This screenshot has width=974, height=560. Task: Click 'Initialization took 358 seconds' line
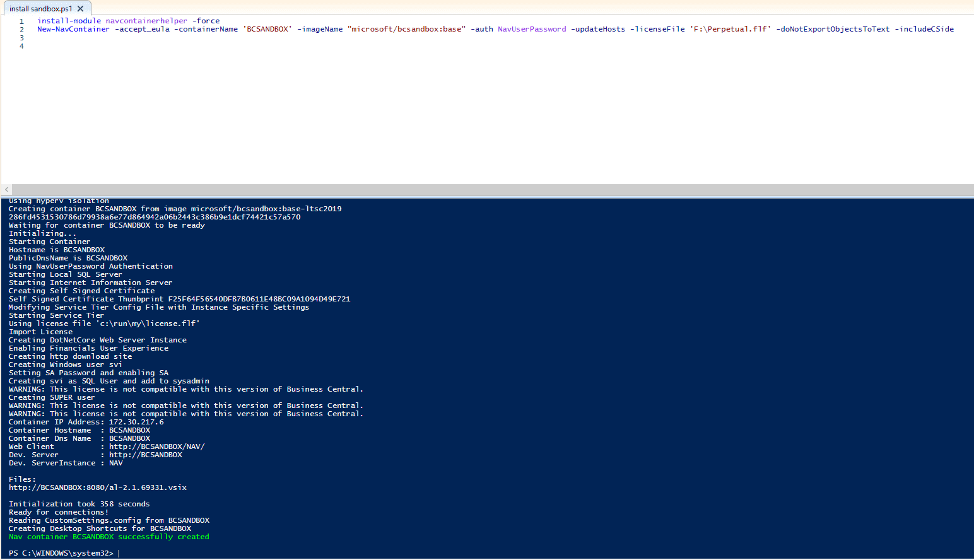coord(79,504)
